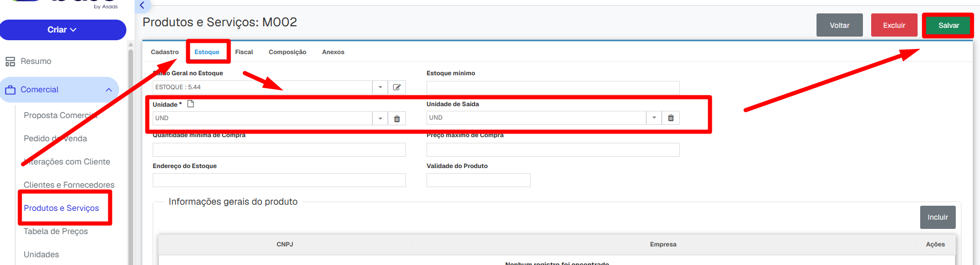Screen dimensions: 980x265
Task: Click trash icon next to Unidade de Saída
Action: click(x=671, y=118)
